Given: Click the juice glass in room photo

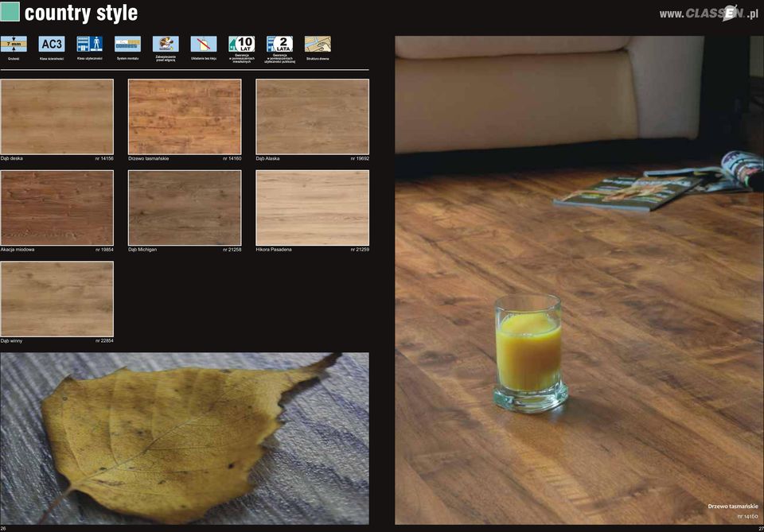Looking at the screenshot, I should tap(529, 353).
